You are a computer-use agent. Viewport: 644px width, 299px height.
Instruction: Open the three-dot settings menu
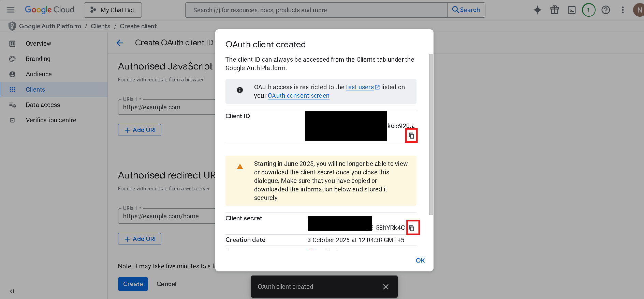pyautogui.click(x=623, y=10)
